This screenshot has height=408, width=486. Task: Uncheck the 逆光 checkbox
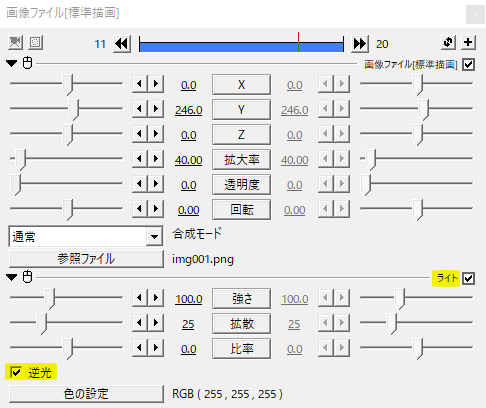click(16, 372)
